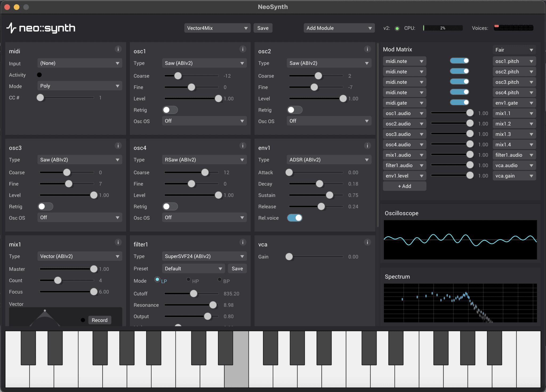
Task: Open the osc1.audio source dropdown
Action: click(404, 113)
